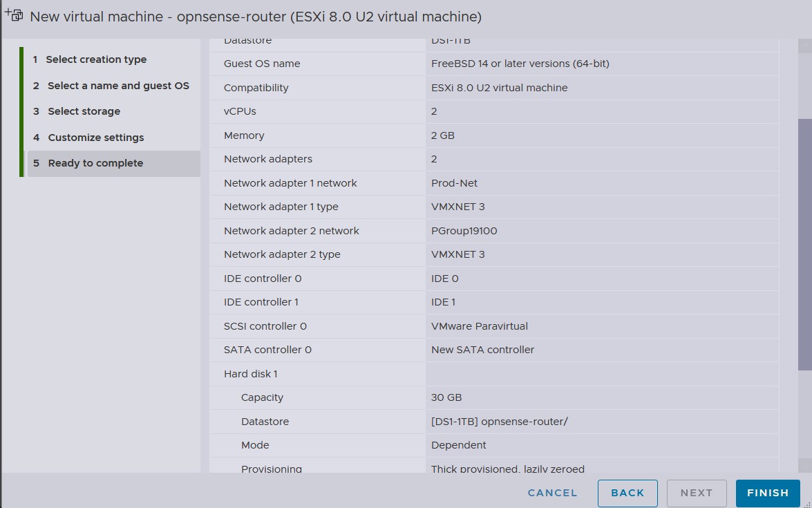Image resolution: width=812 pixels, height=508 pixels.
Task: Click the PGroup19100 network value
Action: coord(464,231)
